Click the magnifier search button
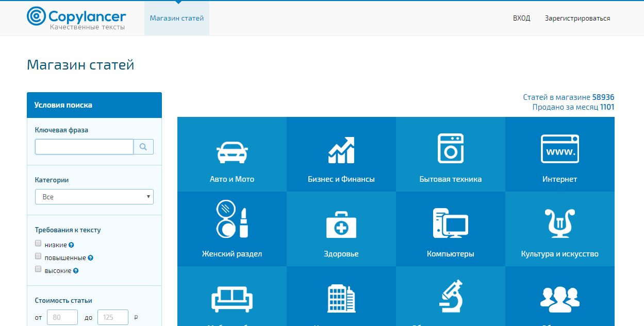This screenshot has height=326, width=644. [143, 147]
